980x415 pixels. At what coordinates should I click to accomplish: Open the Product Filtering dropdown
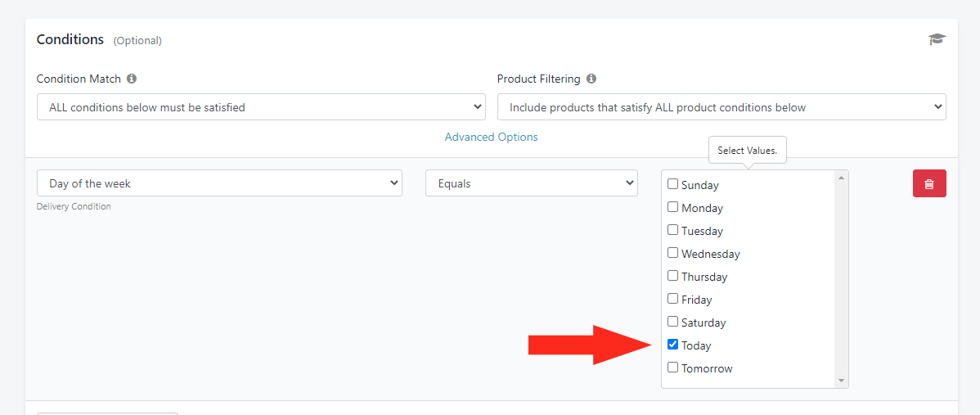pyautogui.click(x=722, y=107)
